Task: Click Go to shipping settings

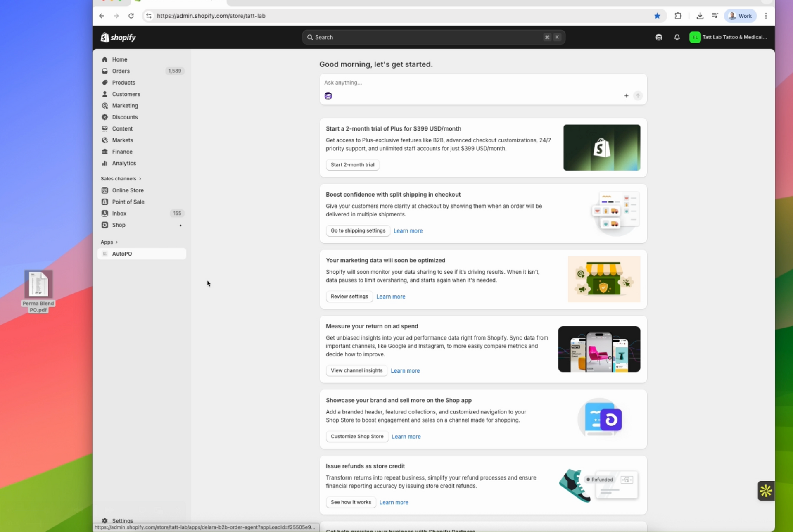Action: [358, 231]
